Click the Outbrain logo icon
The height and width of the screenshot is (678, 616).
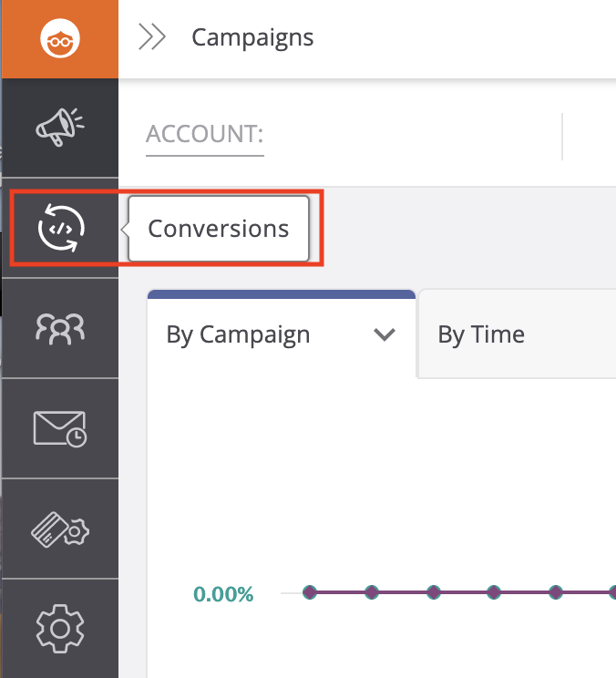(60, 38)
